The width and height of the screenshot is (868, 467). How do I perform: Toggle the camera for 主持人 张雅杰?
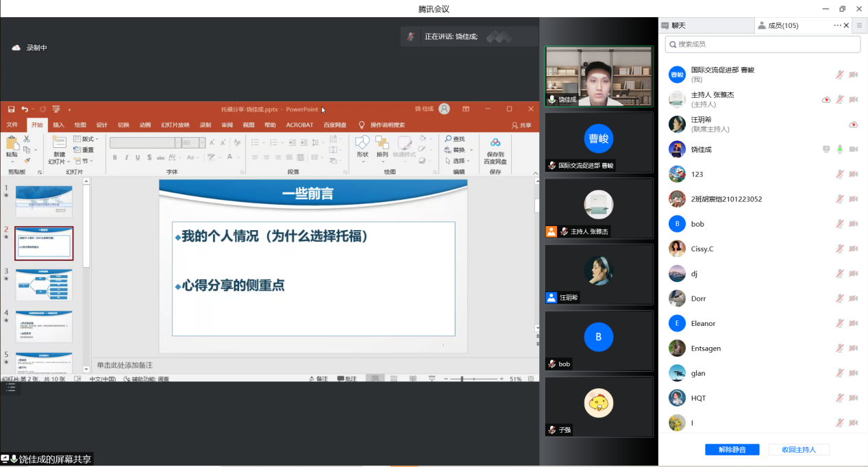[x=854, y=99]
